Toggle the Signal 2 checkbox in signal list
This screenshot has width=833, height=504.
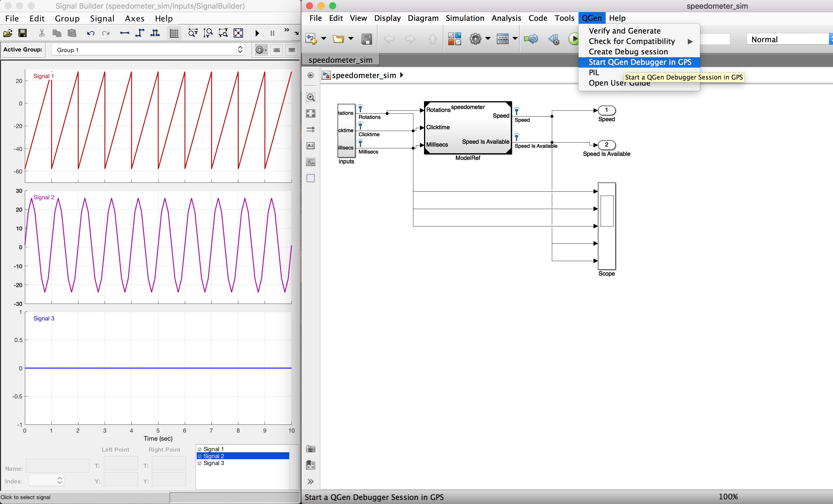[200, 456]
